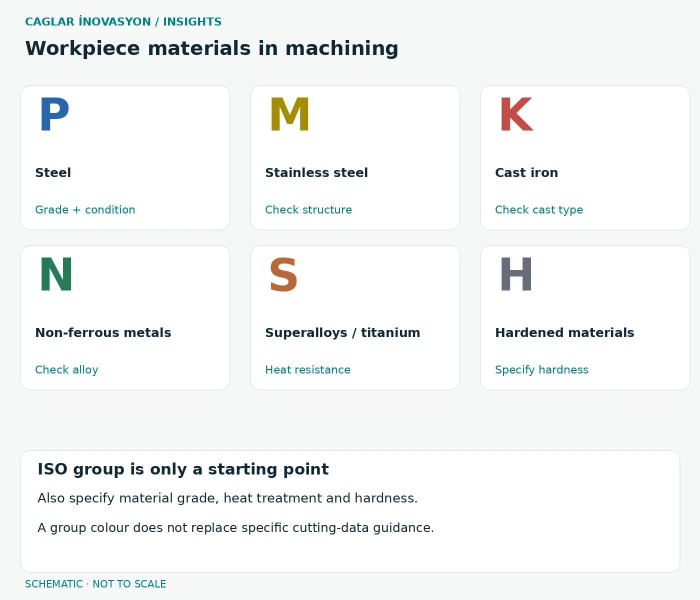
Task: Select the "Stainless steel" heading
Action: [316, 173]
